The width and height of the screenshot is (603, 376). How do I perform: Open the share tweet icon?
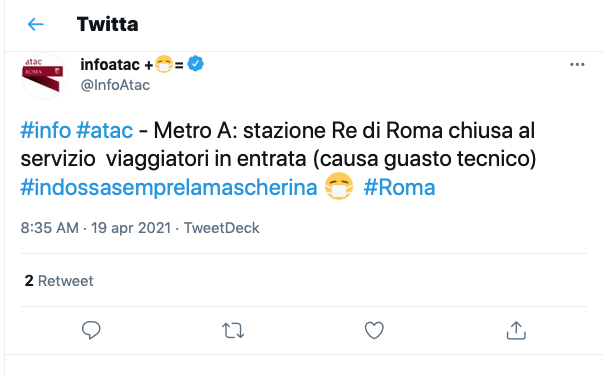[x=516, y=330]
